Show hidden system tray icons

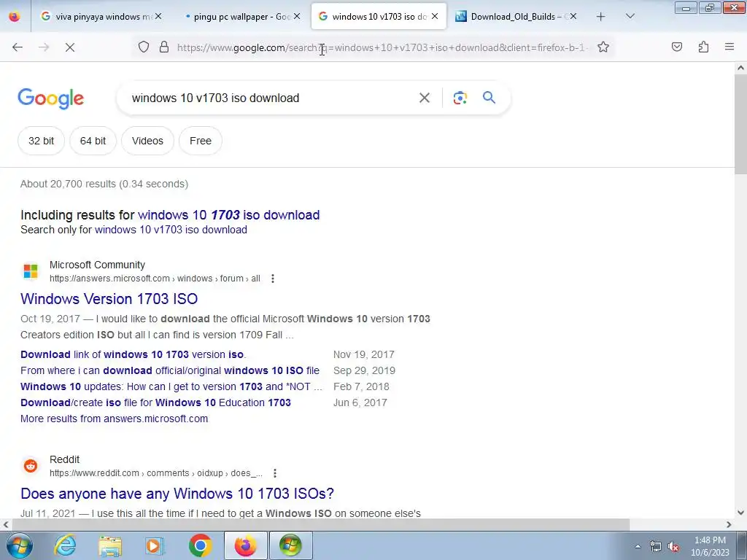click(638, 547)
